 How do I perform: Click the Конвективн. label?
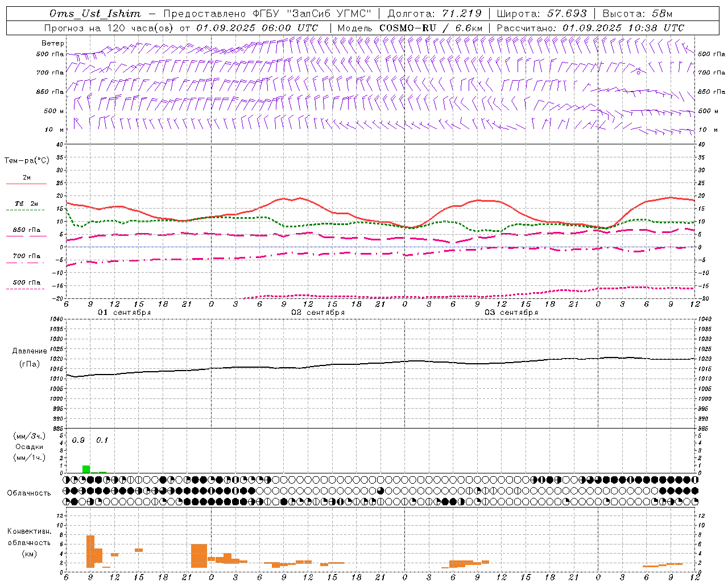point(30,531)
